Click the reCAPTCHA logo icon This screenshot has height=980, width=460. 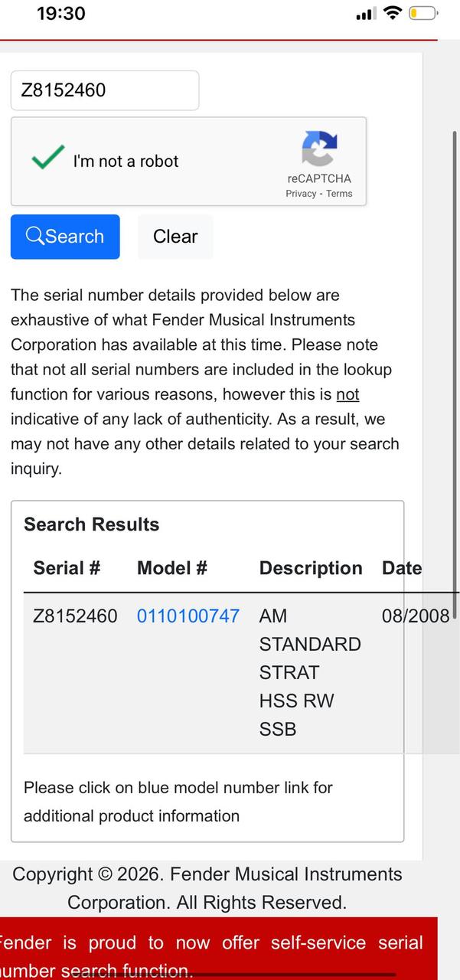(x=319, y=149)
